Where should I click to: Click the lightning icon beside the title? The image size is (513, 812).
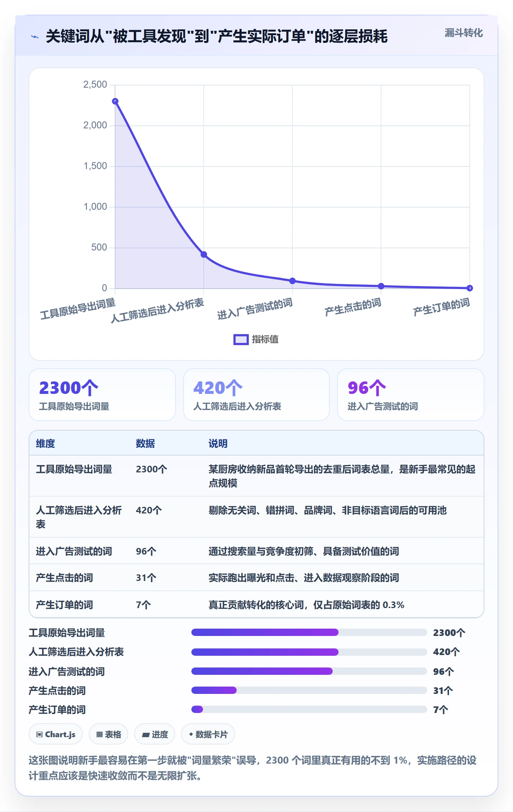tap(35, 37)
